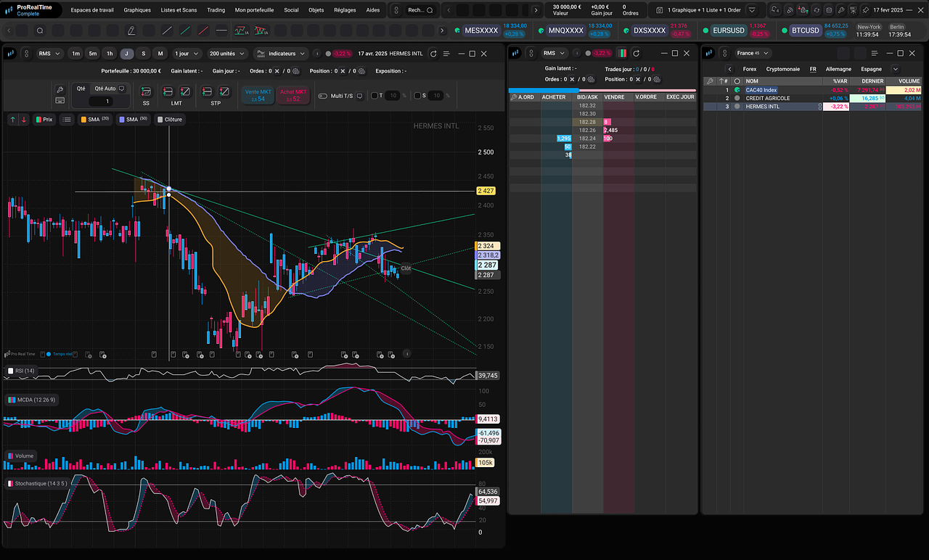
Task: Pick the grey line drawing tool
Action: pyautogui.click(x=167, y=30)
